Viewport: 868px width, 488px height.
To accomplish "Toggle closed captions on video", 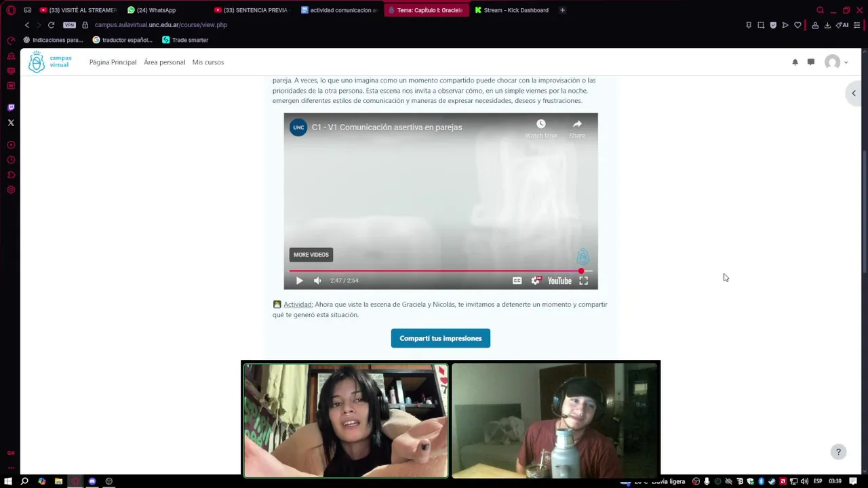I will pos(517,281).
